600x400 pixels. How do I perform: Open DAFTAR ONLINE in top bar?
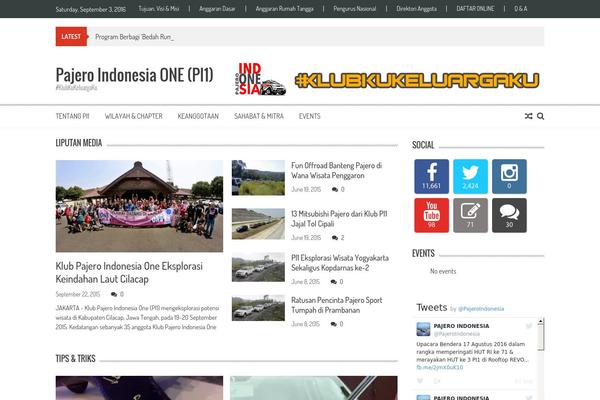tap(475, 8)
